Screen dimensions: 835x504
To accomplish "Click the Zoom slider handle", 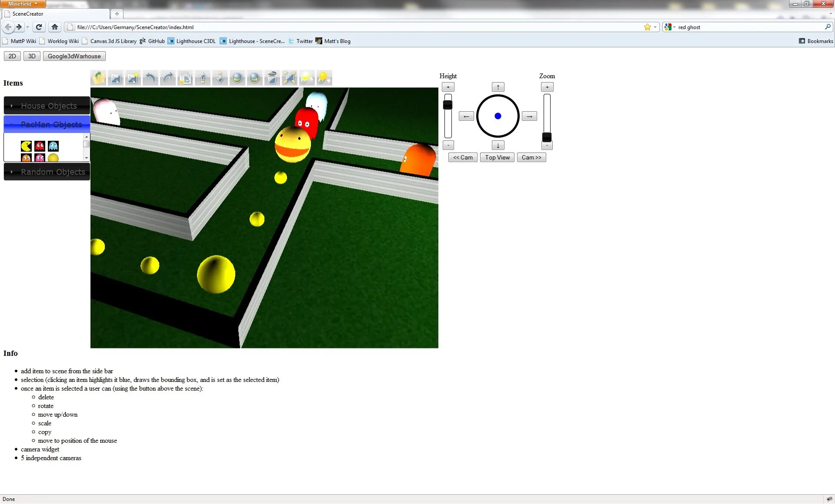I will coord(547,137).
